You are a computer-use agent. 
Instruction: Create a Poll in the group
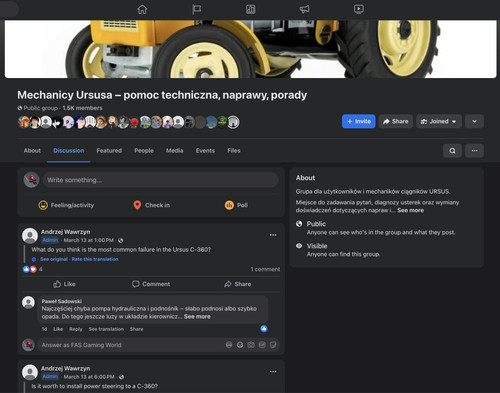tap(236, 205)
